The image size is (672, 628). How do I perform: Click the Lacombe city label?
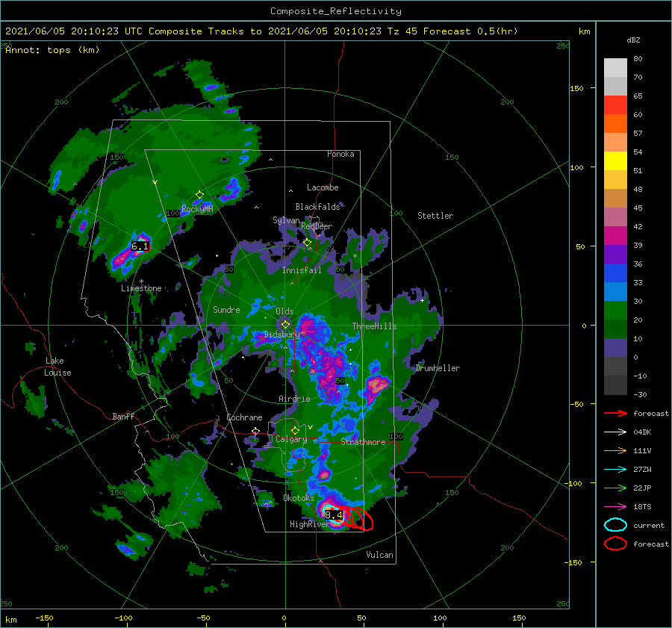323,187
